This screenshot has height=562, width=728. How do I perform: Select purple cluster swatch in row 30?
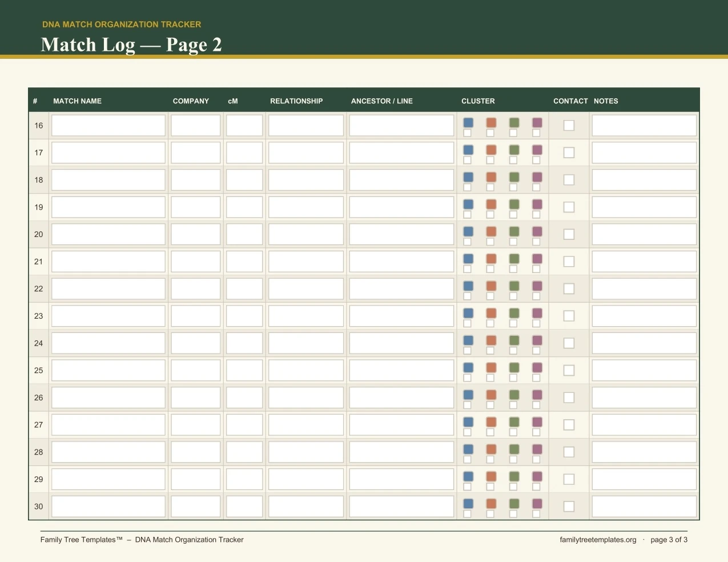[537, 504]
